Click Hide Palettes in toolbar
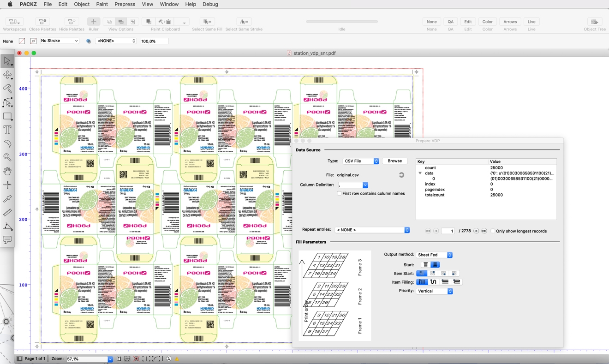 72,22
